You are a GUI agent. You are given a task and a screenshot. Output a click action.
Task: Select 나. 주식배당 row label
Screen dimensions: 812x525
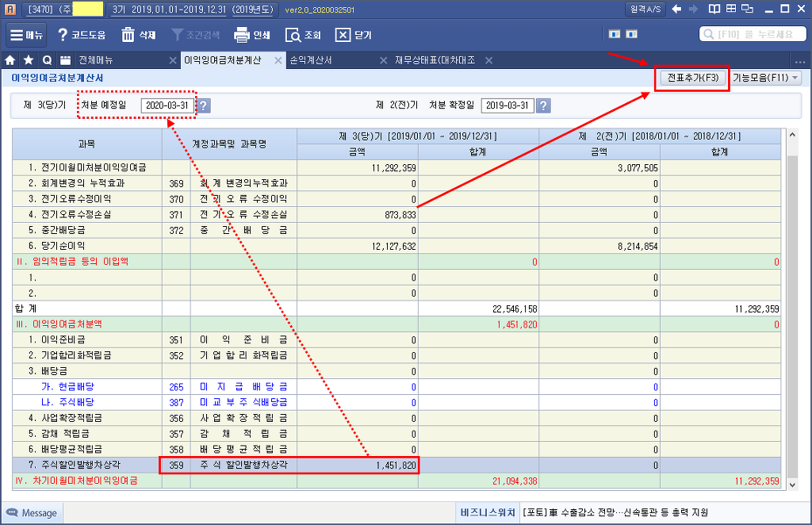pos(68,402)
